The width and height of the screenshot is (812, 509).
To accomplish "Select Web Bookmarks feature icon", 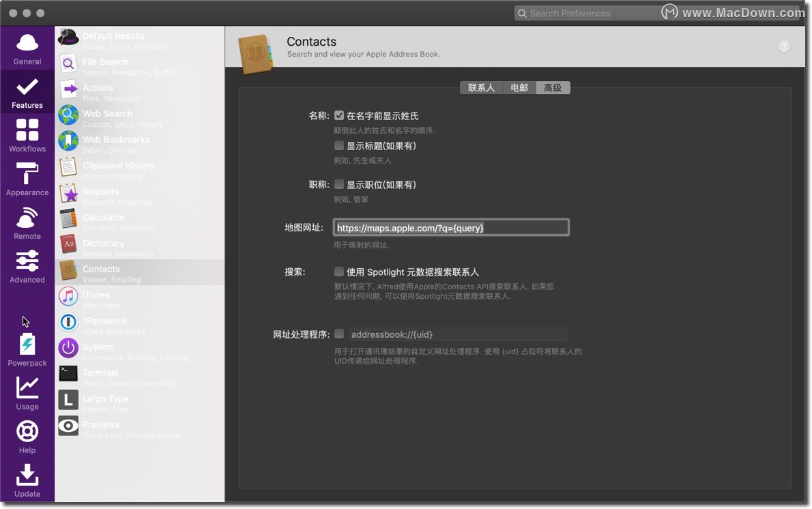I will 68,141.
